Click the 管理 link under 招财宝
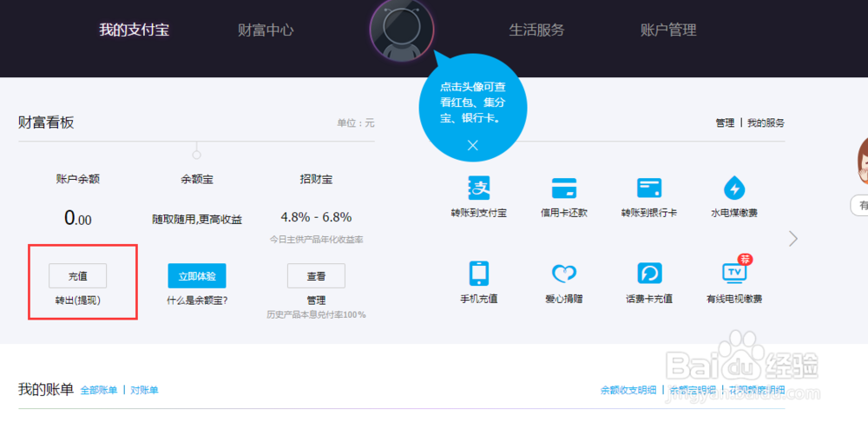 (316, 301)
